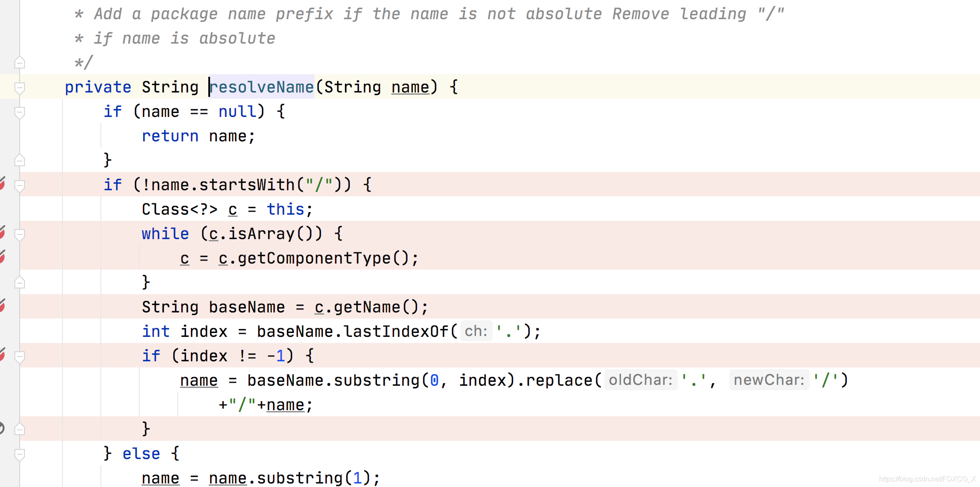Place cursor on the return name statement
980x487 pixels.
coord(197,136)
